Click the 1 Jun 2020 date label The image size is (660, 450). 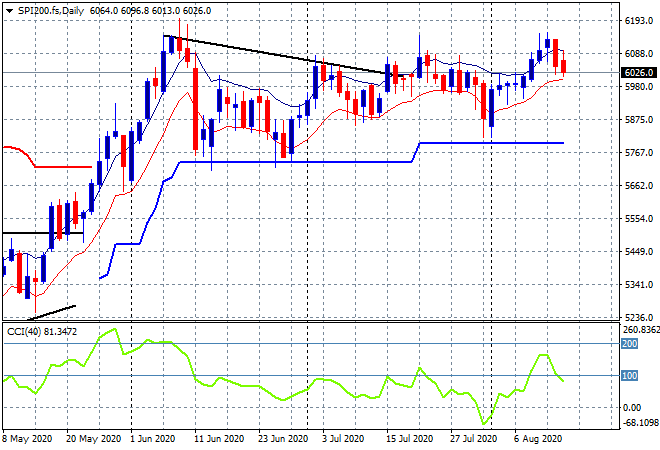[x=152, y=439]
